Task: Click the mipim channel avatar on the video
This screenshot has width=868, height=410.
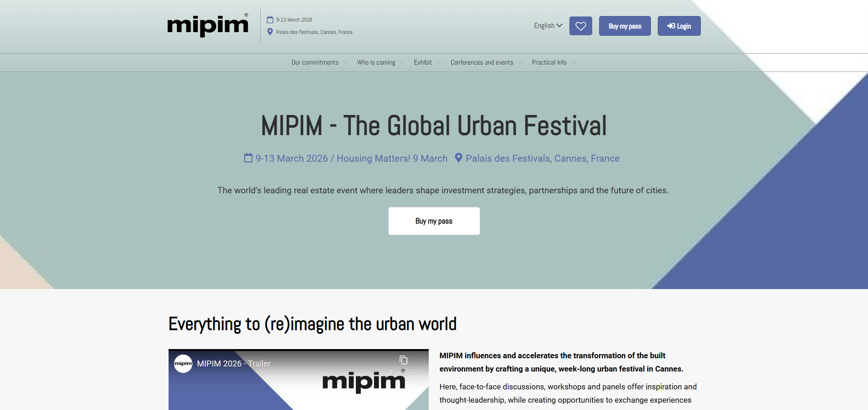Action: point(183,364)
